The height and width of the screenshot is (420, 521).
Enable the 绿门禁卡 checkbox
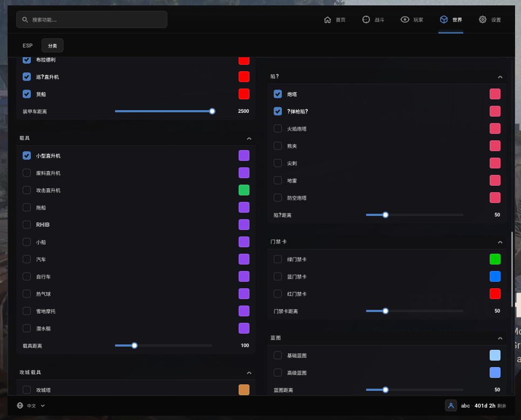278,259
